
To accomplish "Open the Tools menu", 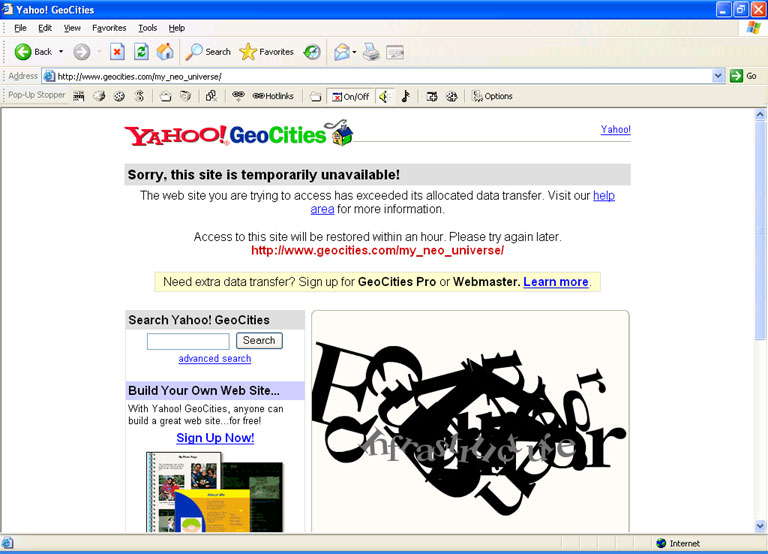I will click(147, 28).
